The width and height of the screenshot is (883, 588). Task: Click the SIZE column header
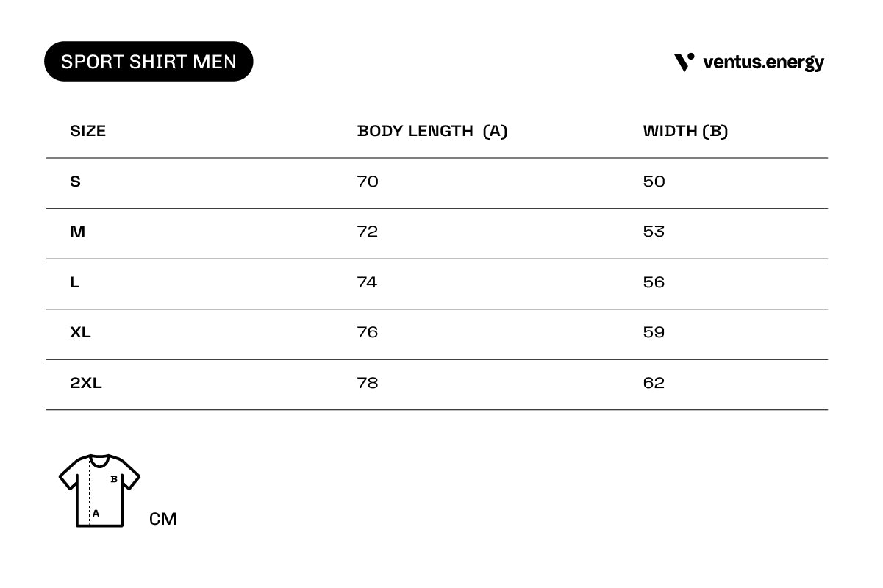(x=87, y=131)
